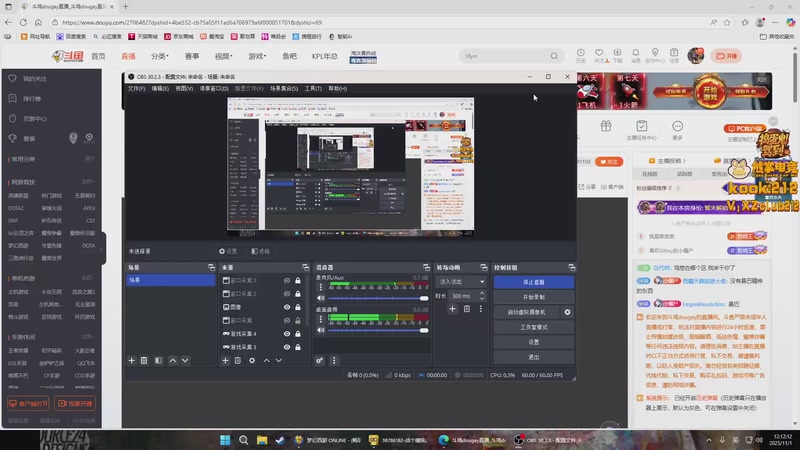Pop out the Audio Mixer dock with its header icon
This screenshot has height=450, width=800.
click(x=427, y=267)
